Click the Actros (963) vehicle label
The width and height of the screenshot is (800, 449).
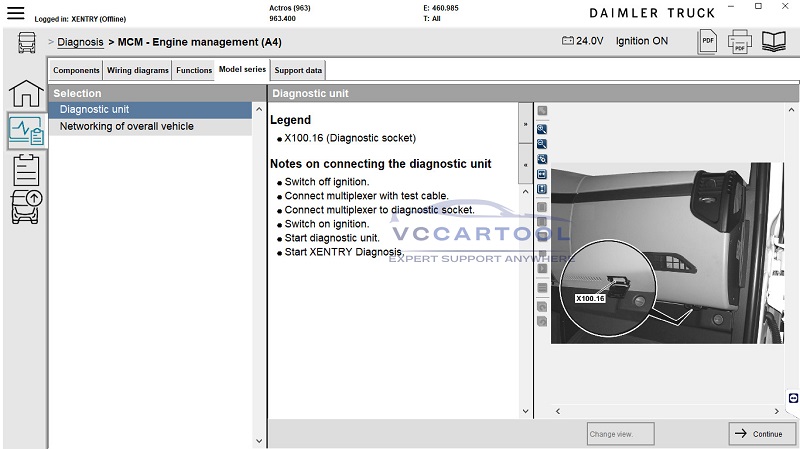(290, 8)
